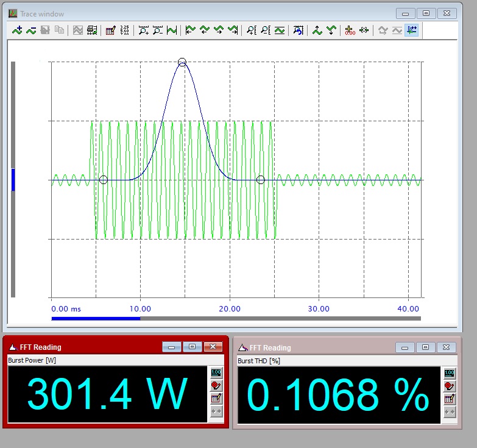Click the yellow cross cursor readout icon

click(350, 30)
